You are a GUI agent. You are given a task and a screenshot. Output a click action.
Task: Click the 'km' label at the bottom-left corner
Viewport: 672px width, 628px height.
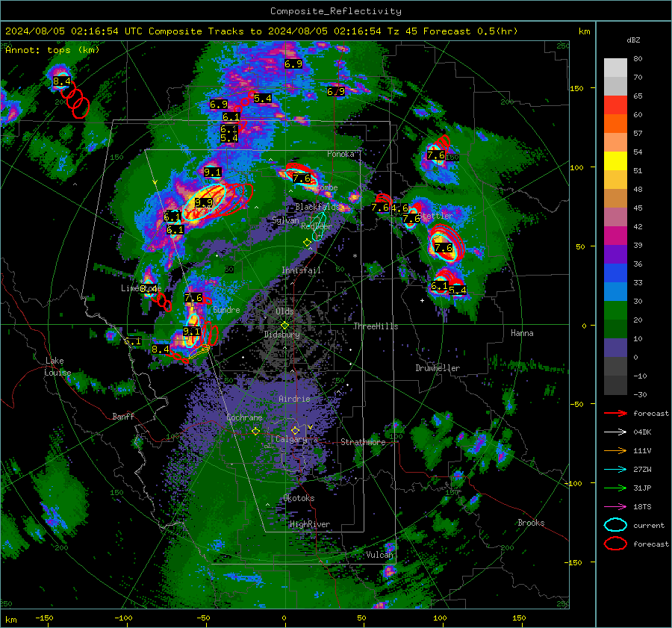pyautogui.click(x=10, y=620)
